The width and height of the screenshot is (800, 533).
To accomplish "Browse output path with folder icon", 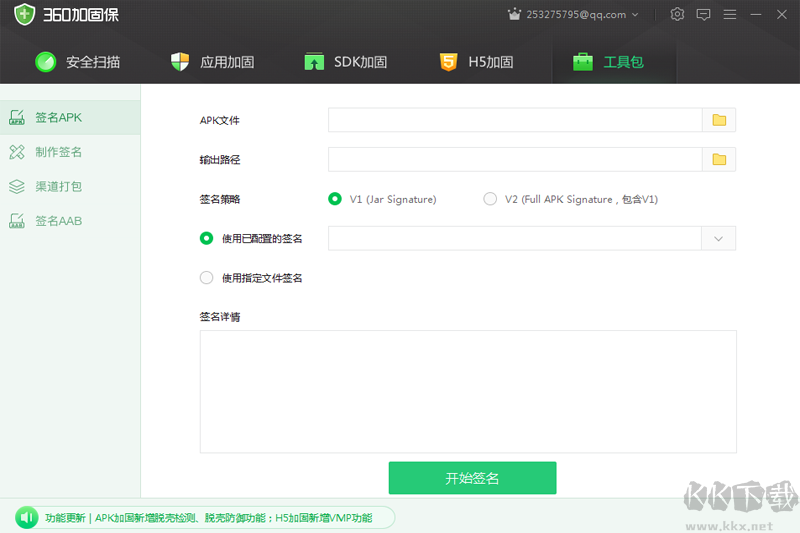I will click(x=719, y=159).
